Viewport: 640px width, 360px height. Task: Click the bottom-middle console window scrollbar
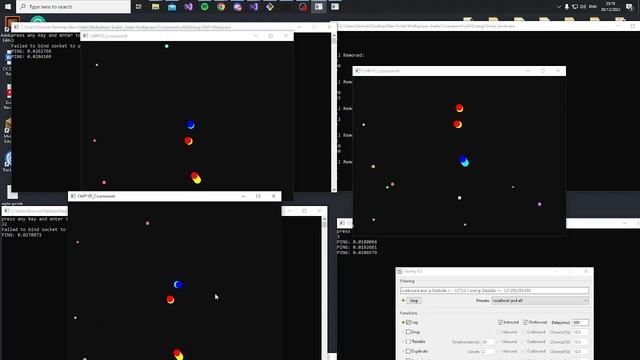point(324,288)
